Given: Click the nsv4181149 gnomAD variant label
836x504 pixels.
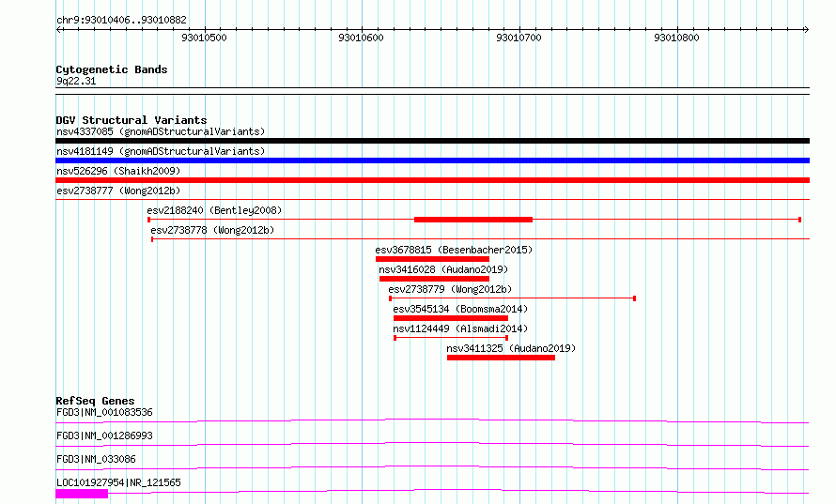Looking at the screenshot, I should click(161, 151).
